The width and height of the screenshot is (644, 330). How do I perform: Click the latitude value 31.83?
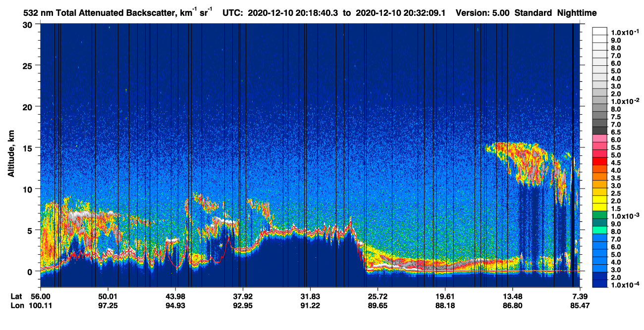pos(310,296)
